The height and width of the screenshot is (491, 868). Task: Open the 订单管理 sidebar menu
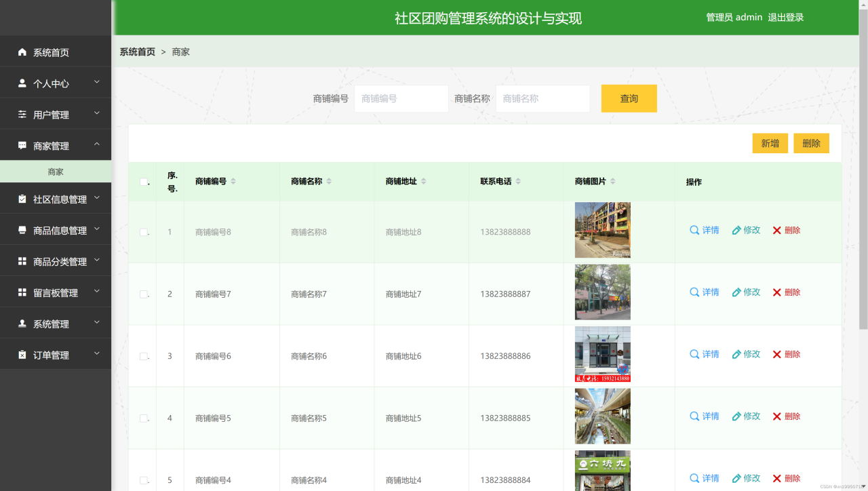click(56, 355)
